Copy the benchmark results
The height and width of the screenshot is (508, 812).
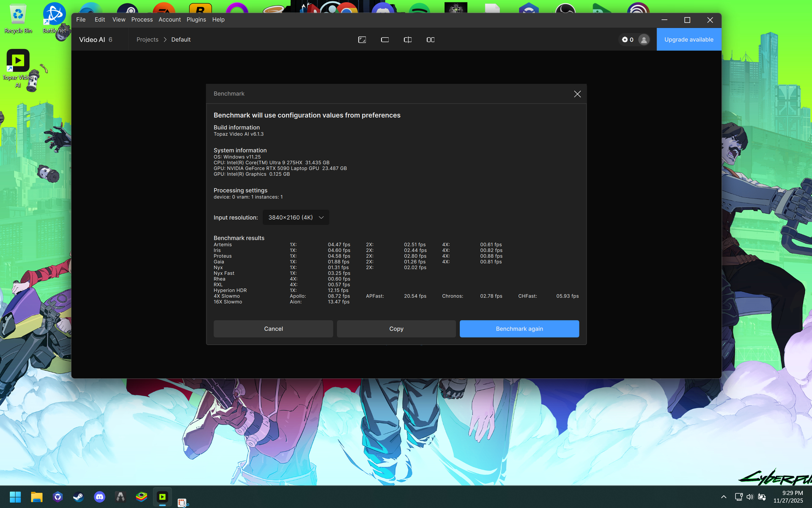tap(396, 329)
